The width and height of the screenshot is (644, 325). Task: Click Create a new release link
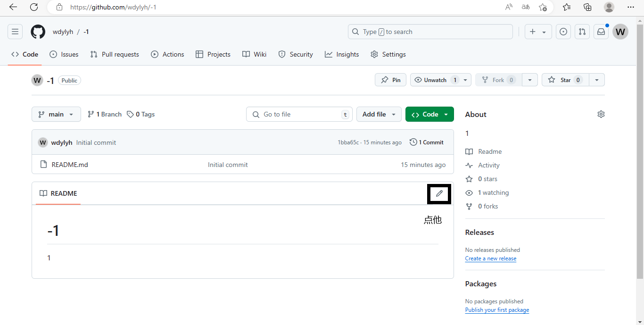pos(491,258)
